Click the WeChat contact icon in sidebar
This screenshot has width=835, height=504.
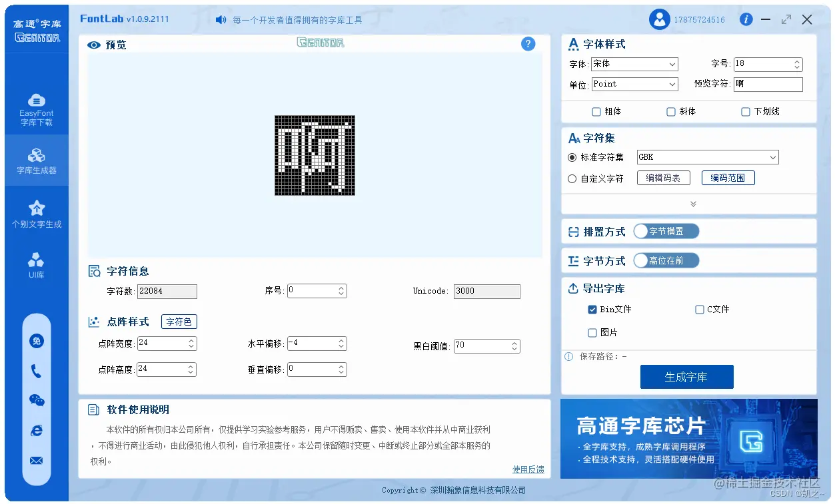36,400
